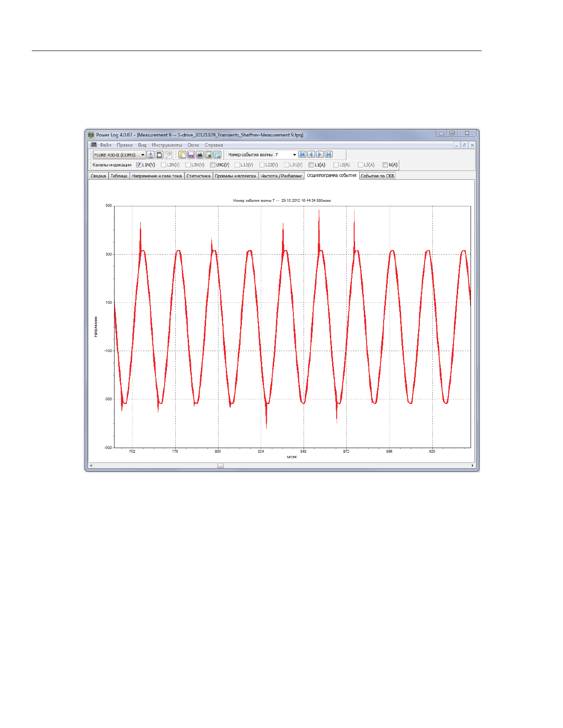
Task: Go to the previous wave event
Action: point(311,154)
